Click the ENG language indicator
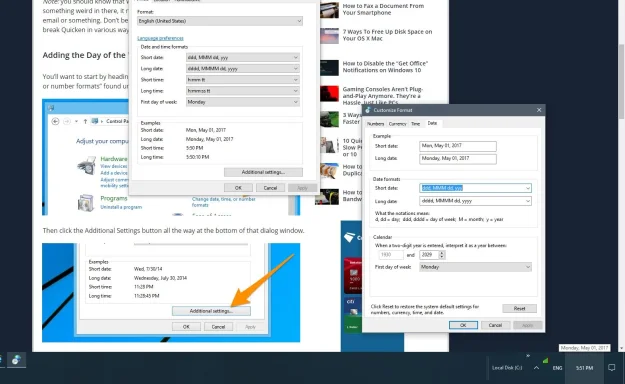Viewport: 625px width, 384px height. click(x=557, y=368)
